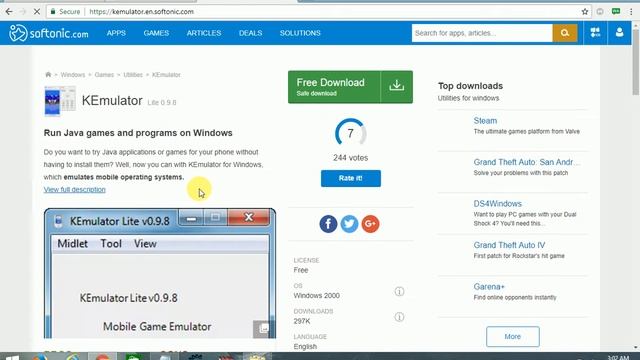This screenshot has height=360, width=640.
Task: Click the info icon next to Windows 2000
Action: pyautogui.click(x=399, y=291)
